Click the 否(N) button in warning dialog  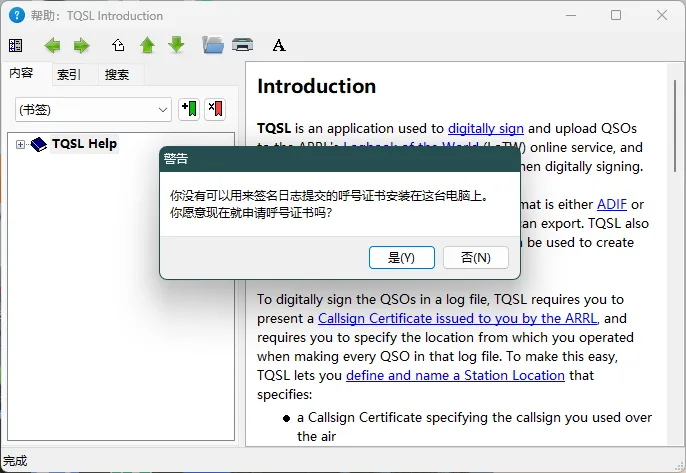[475, 257]
